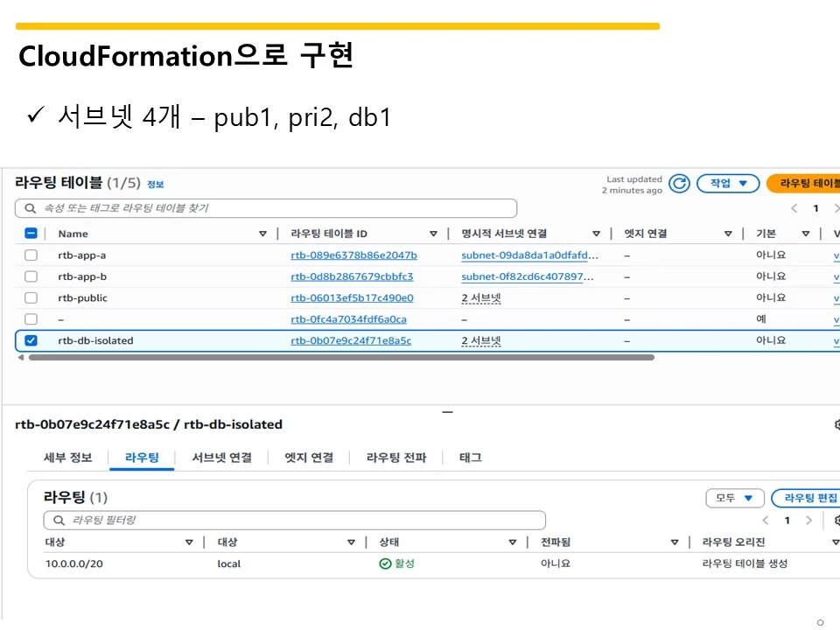
Task: Open rtb-0b07e9c24f71e8a5c route table link
Action: point(351,341)
